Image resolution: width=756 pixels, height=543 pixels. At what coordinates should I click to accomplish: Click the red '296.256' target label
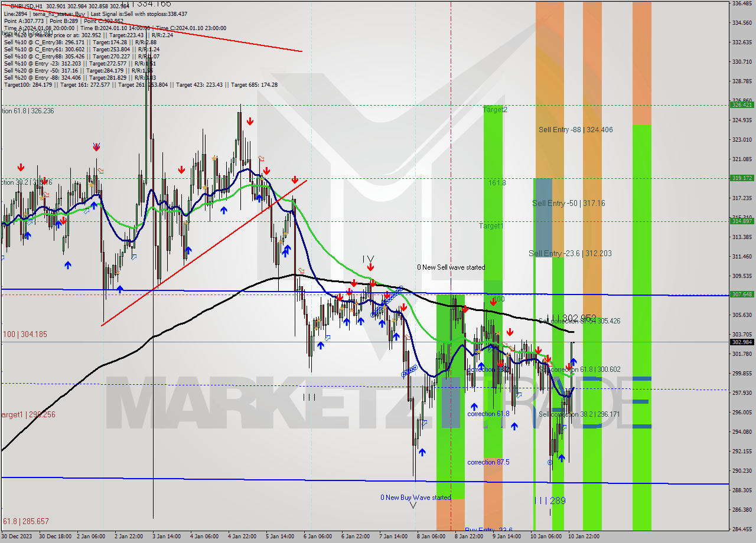[x=28, y=415]
